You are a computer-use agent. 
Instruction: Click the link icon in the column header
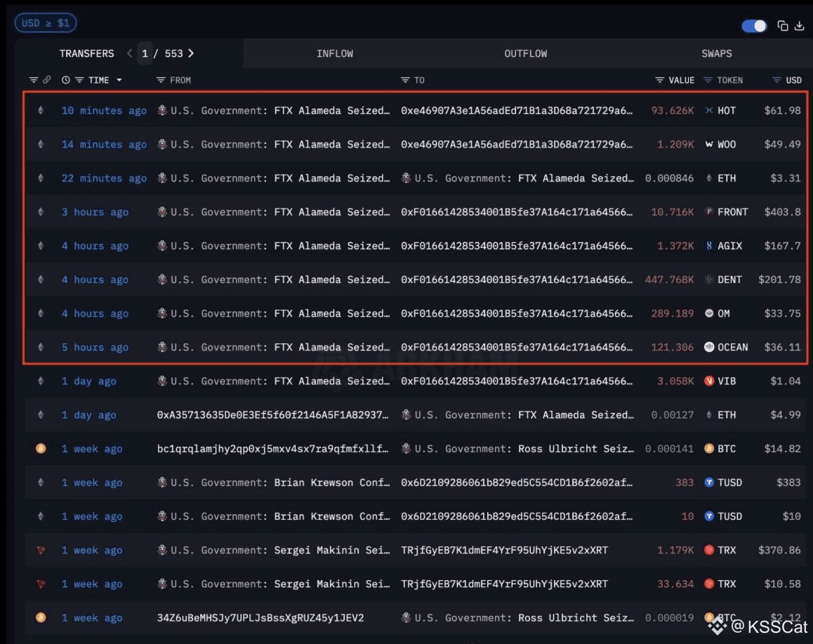tap(47, 80)
